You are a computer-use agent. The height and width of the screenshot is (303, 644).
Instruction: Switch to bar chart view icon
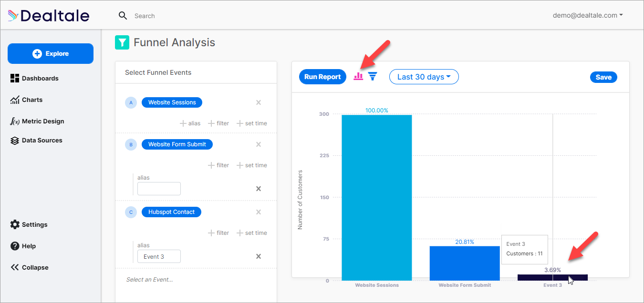358,76
